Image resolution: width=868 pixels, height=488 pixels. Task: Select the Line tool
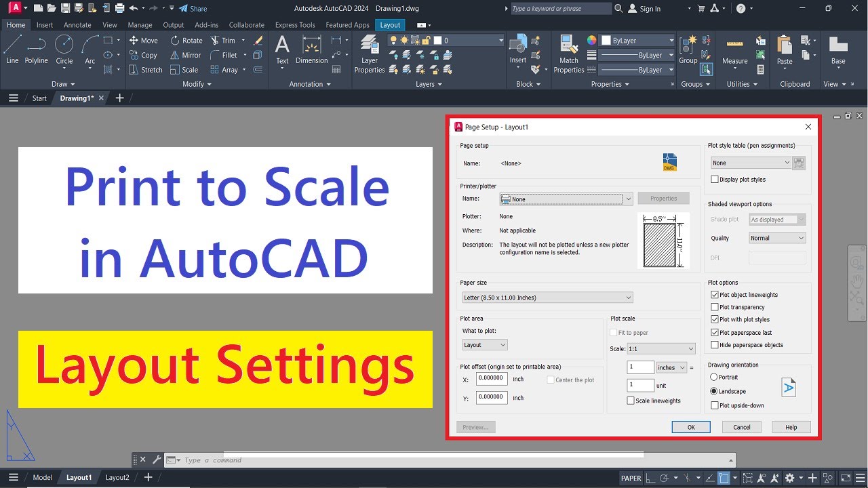[12, 50]
